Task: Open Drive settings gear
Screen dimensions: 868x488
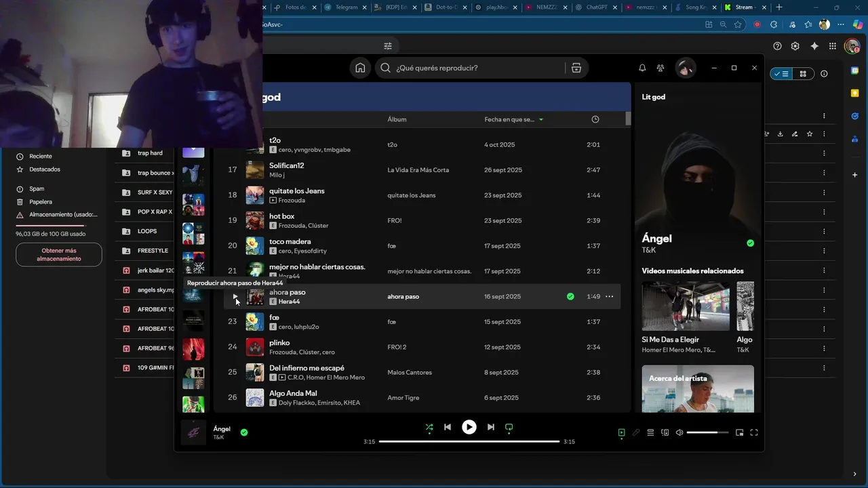Action: (795, 46)
